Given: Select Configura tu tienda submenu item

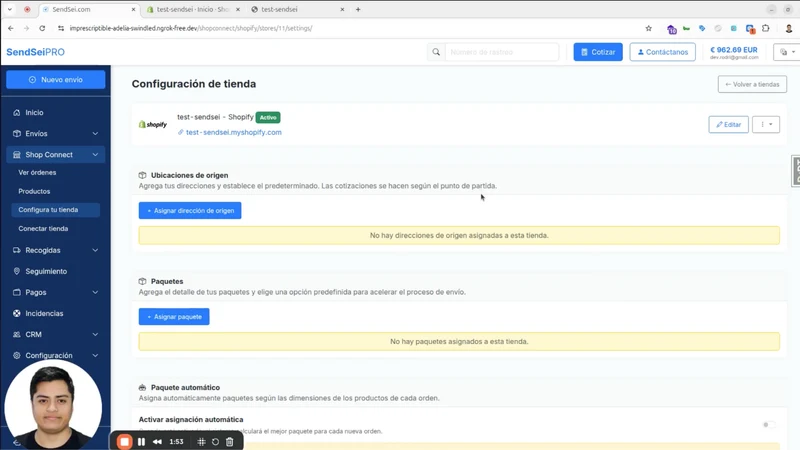Looking at the screenshot, I should (56, 210).
